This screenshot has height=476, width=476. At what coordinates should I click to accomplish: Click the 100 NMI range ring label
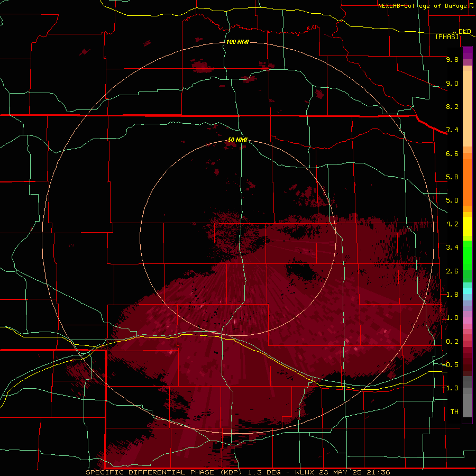pyautogui.click(x=237, y=42)
